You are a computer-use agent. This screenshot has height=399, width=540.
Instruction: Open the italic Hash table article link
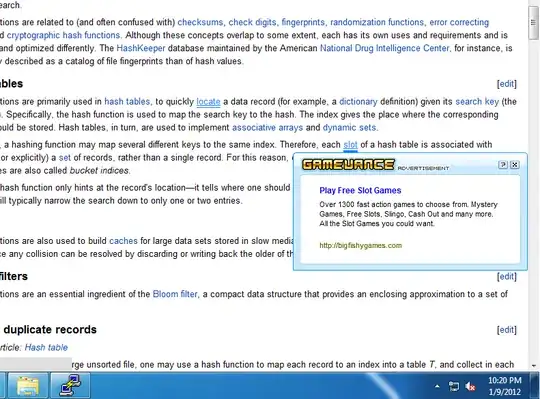46,347
